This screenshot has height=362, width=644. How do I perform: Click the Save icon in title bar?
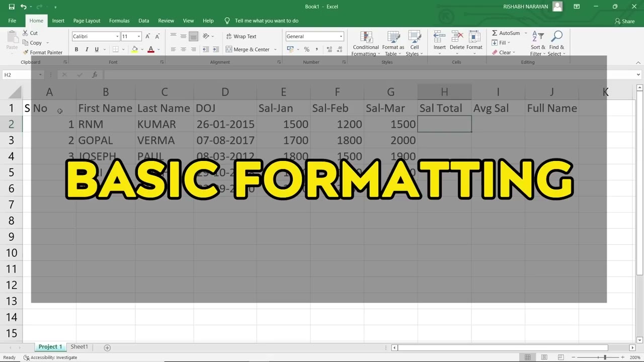11,7
